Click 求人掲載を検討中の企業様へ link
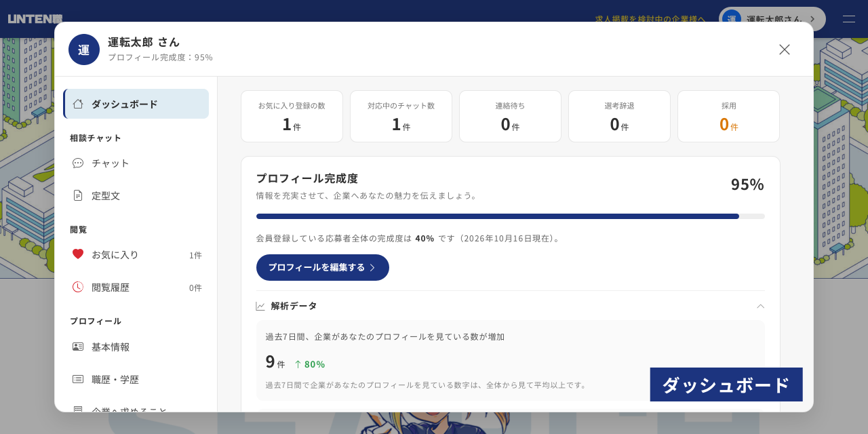Image resolution: width=868 pixels, height=434 pixels. click(x=650, y=19)
